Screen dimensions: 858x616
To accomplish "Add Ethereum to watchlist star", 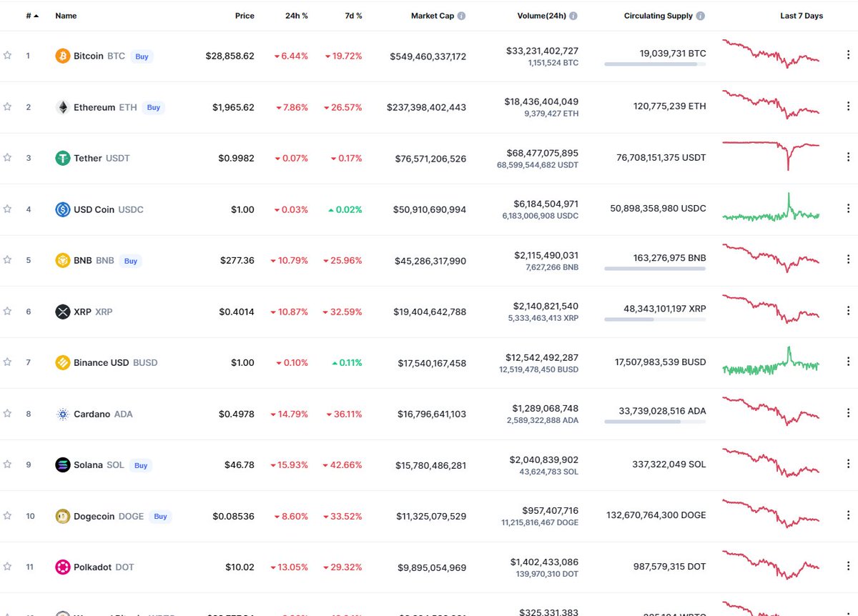I will [7, 106].
